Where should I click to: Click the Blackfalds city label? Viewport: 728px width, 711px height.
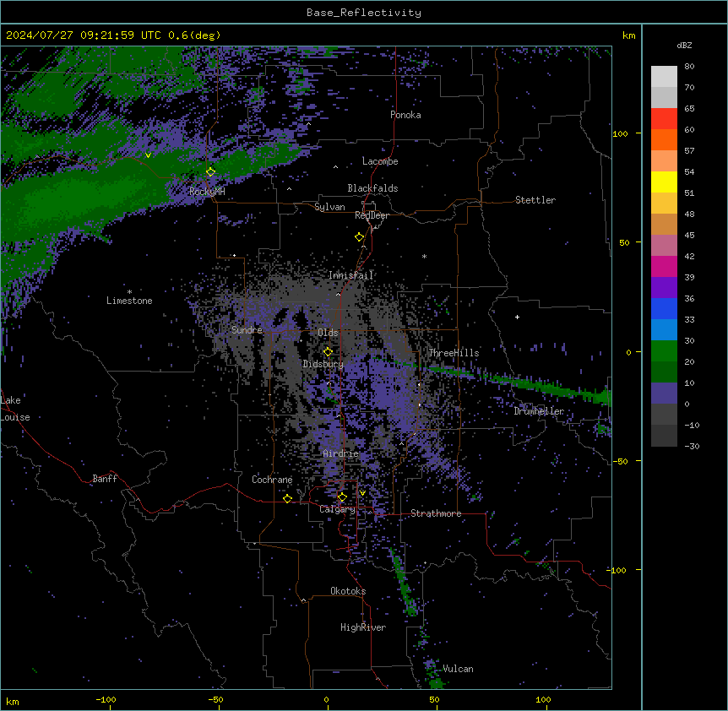[372, 188]
